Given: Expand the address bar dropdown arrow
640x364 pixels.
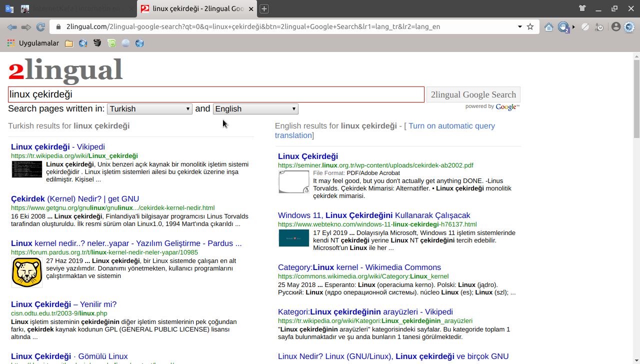Looking at the screenshot, I should [520, 26].
